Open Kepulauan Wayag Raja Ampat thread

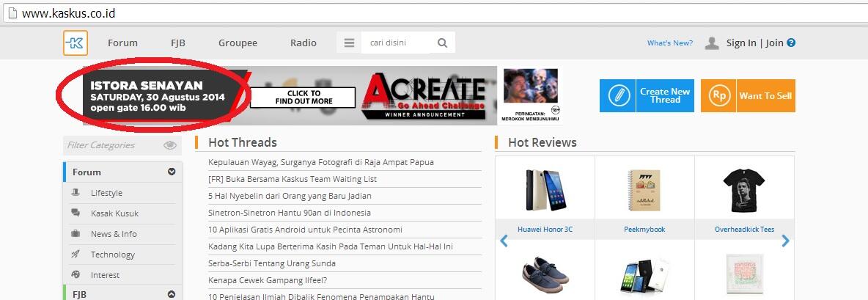321,162
